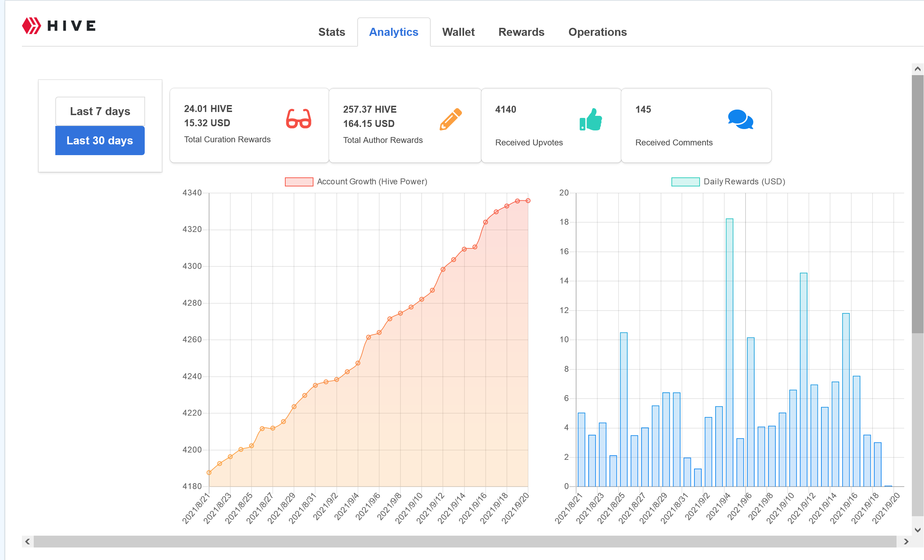
Task: Switch to the Wallet tab
Action: [458, 32]
